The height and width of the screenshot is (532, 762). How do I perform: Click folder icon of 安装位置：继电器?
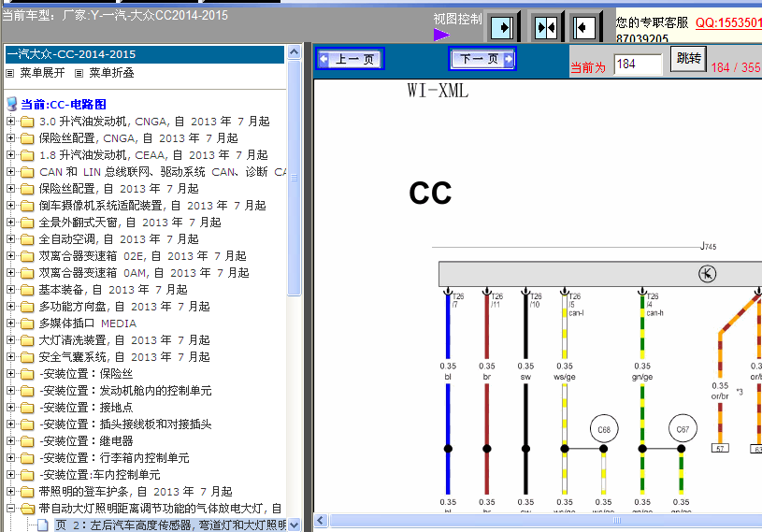(27, 441)
